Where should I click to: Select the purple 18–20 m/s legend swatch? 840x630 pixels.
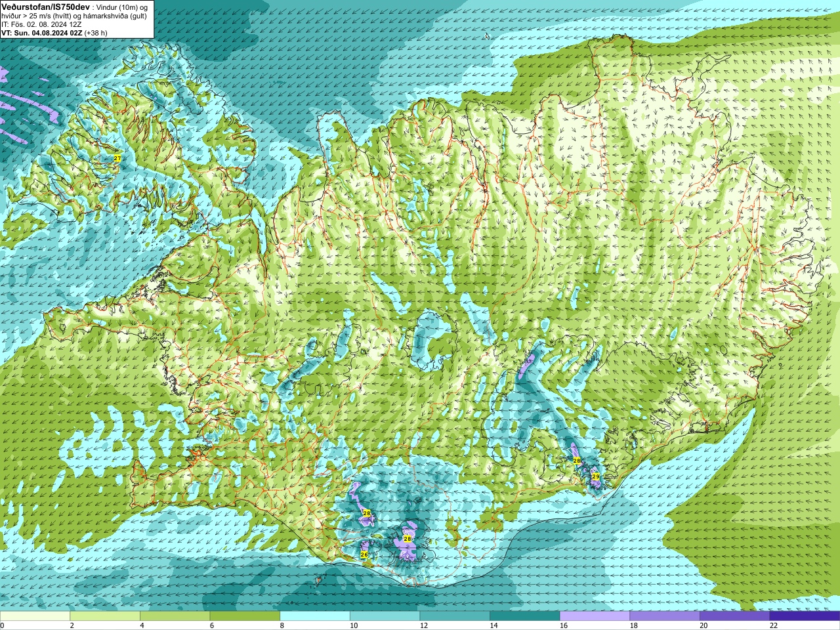[665, 616]
